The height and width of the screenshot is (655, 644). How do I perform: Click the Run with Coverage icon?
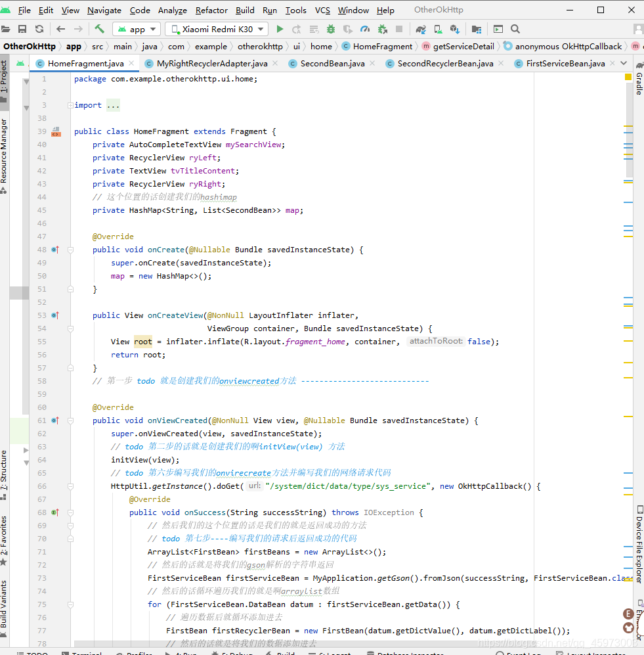348,30
